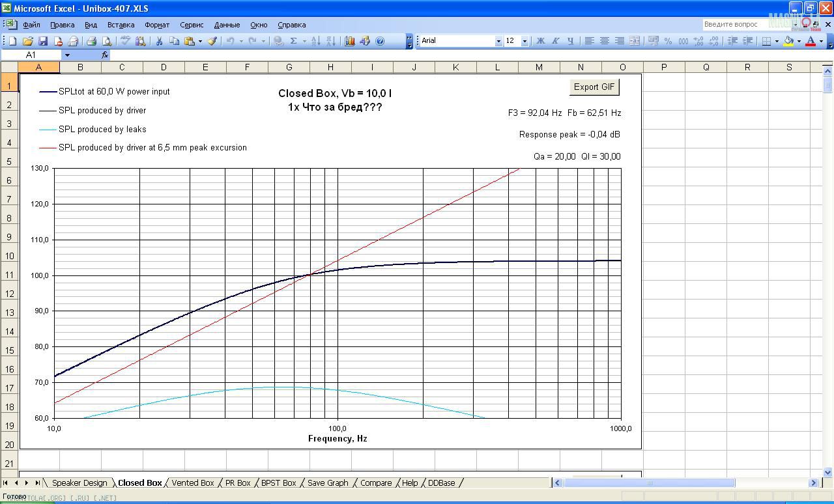
Task: Apply the red font color A
Action: (x=811, y=41)
